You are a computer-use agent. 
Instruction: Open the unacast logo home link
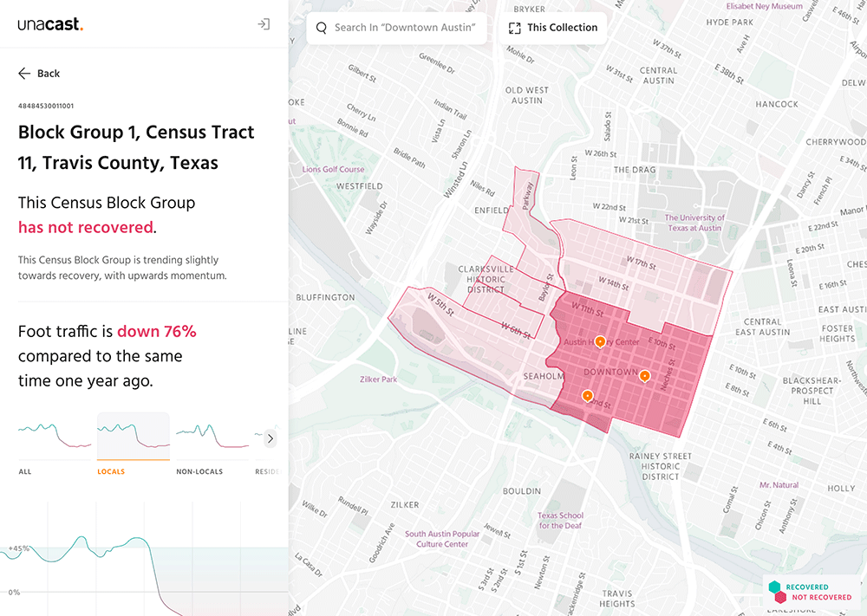coord(50,25)
